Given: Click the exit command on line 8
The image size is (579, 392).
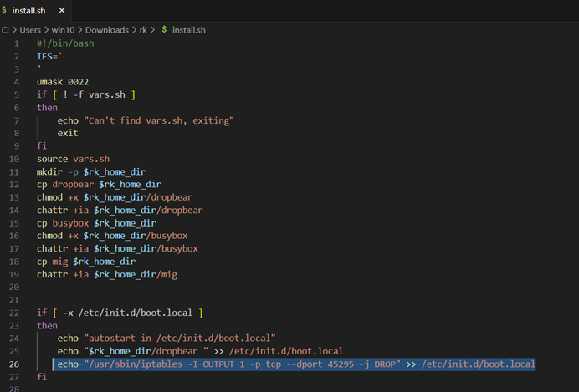Looking at the screenshot, I should click(68, 133).
